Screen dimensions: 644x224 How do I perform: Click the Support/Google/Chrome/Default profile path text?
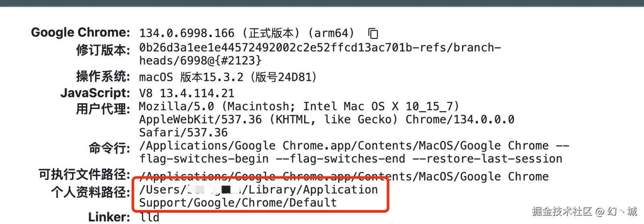pyautogui.click(x=238, y=203)
